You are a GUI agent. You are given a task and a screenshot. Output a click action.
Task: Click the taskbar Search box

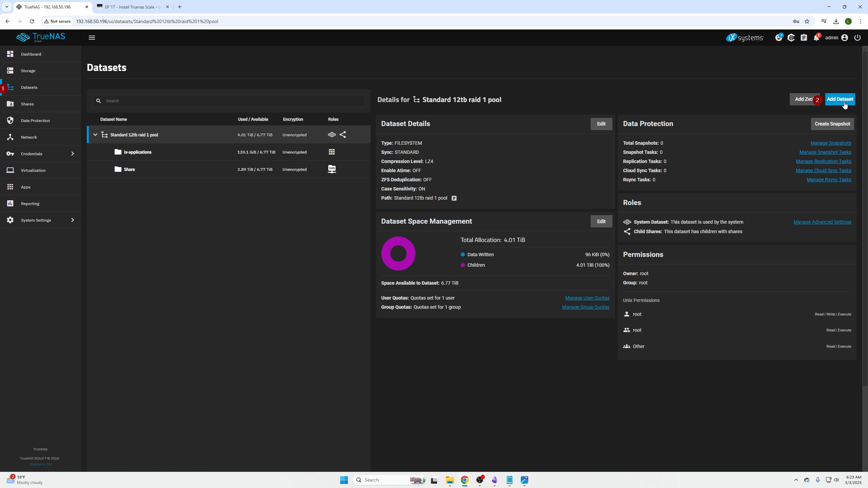point(389,480)
